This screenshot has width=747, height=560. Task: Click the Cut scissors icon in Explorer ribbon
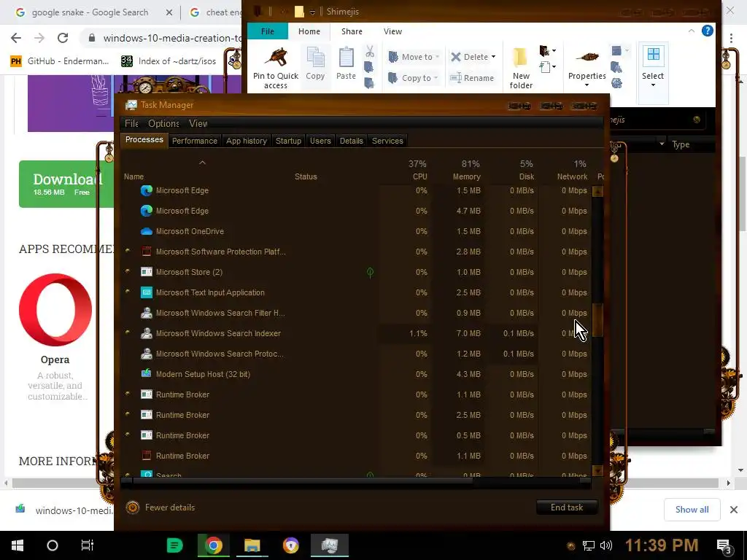point(370,51)
